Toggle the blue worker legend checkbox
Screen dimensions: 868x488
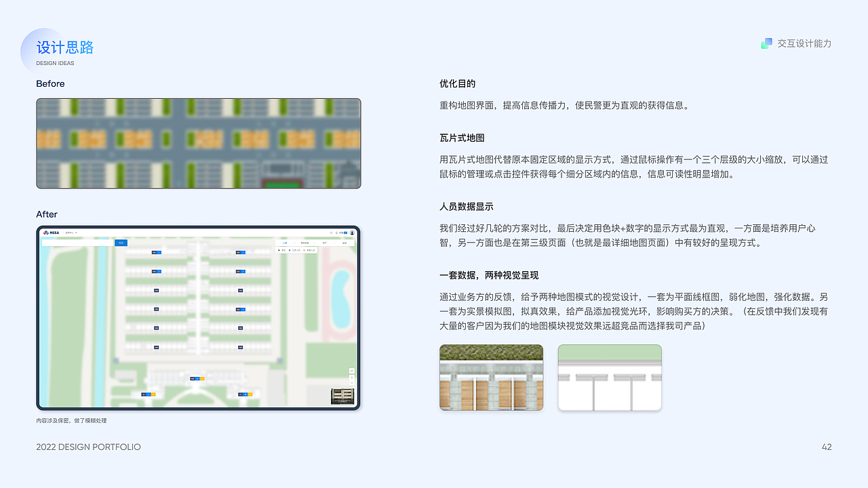click(290, 250)
